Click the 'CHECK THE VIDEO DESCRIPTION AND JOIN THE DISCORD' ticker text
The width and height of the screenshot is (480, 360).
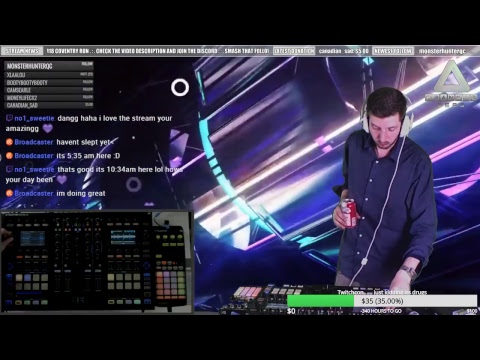click(156, 51)
